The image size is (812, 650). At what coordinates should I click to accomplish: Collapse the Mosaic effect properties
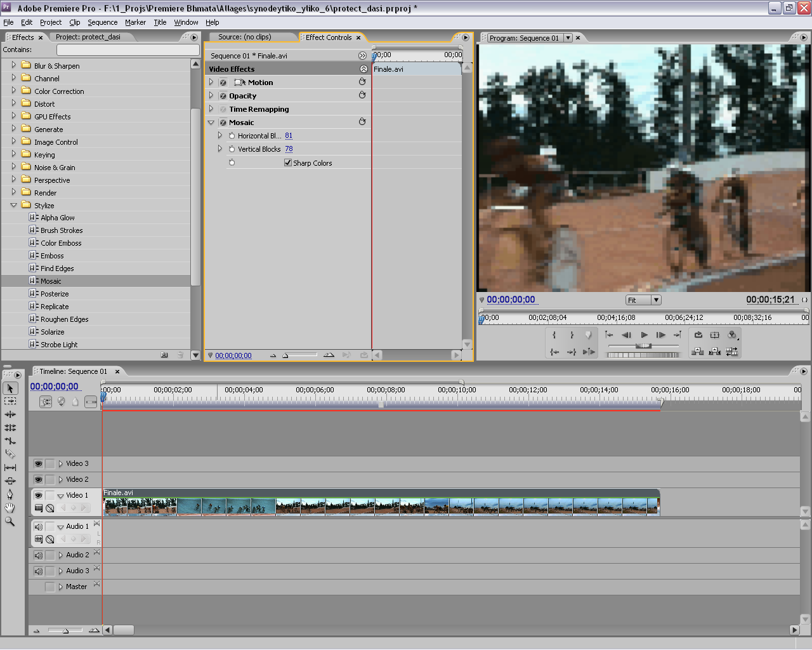[211, 123]
